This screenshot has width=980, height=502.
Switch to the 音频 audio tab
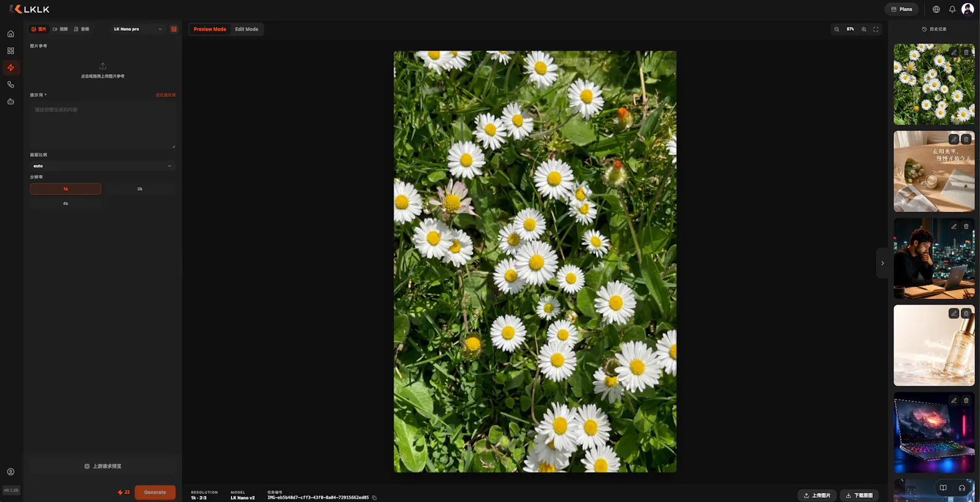click(81, 29)
